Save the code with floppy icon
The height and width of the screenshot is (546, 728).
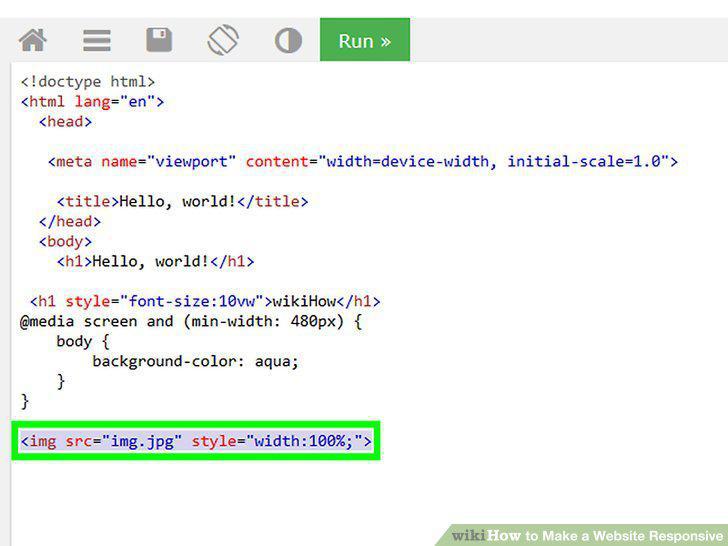[x=159, y=40]
